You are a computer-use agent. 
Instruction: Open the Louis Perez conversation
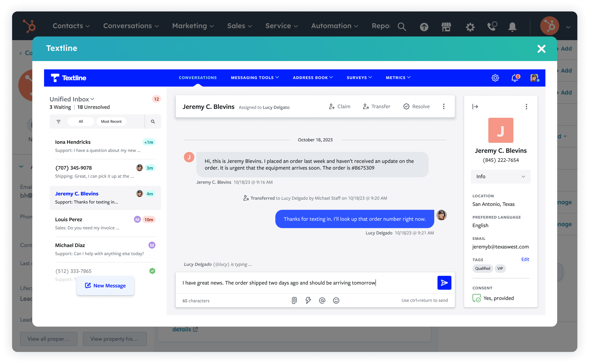(x=105, y=224)
